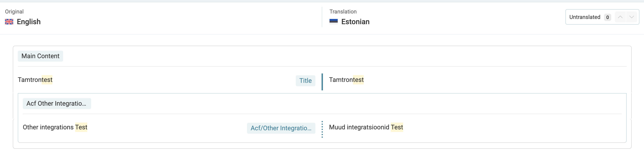Viewport: 644px width, 162px height.
Task: Go to previous untranslated item up arrow
Action: [x=620, y=17]
